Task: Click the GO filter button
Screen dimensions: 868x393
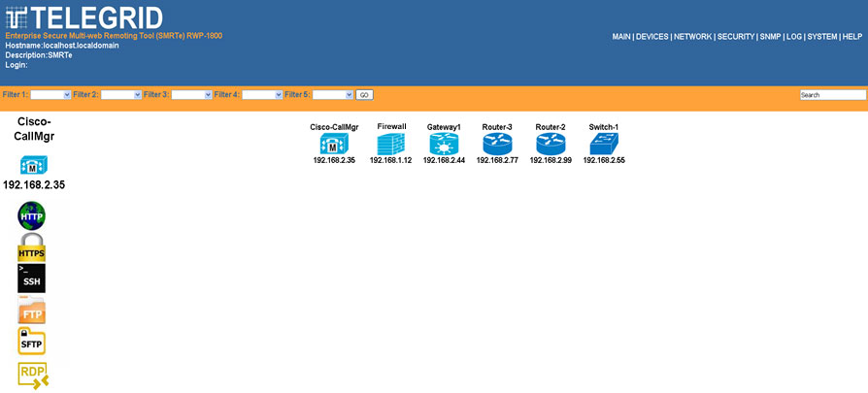Action: pyautogui.click(x=364, y=95)
